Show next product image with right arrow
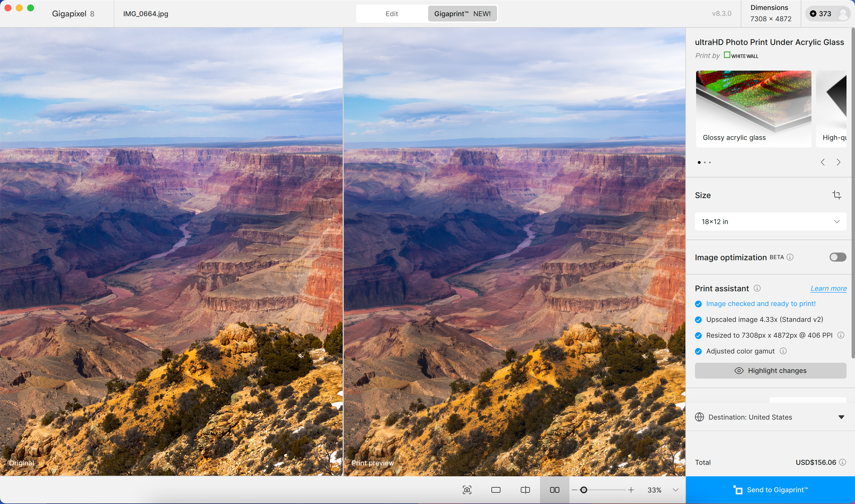855x504 pixels. pyautogui.click(x=838, y=162)
